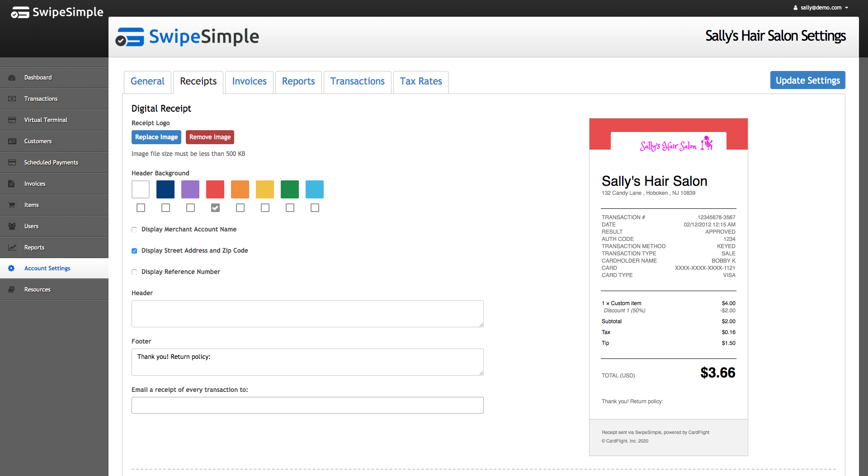The image size is (868, 476).
Task: Open the Tax Rates tab
Action: (x=421, y=82)
